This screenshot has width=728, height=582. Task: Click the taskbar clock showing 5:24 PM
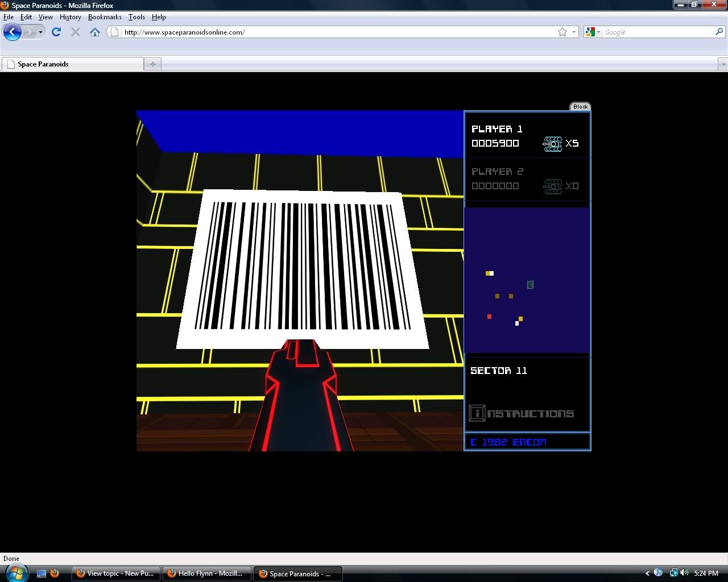pyautogui.click(x=706, y=573)
